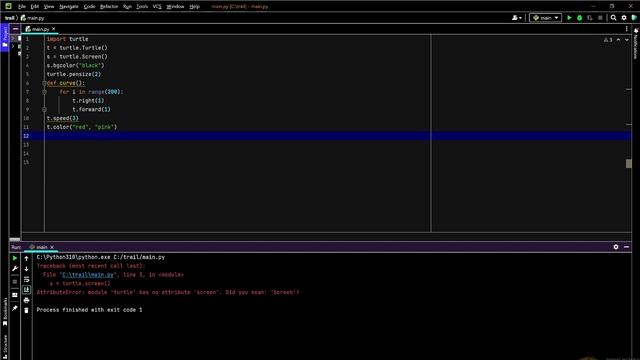This screenshot has width=640, height=360.
Task: Toggle soft-wrap in Run console
Action: coord(27,279)
